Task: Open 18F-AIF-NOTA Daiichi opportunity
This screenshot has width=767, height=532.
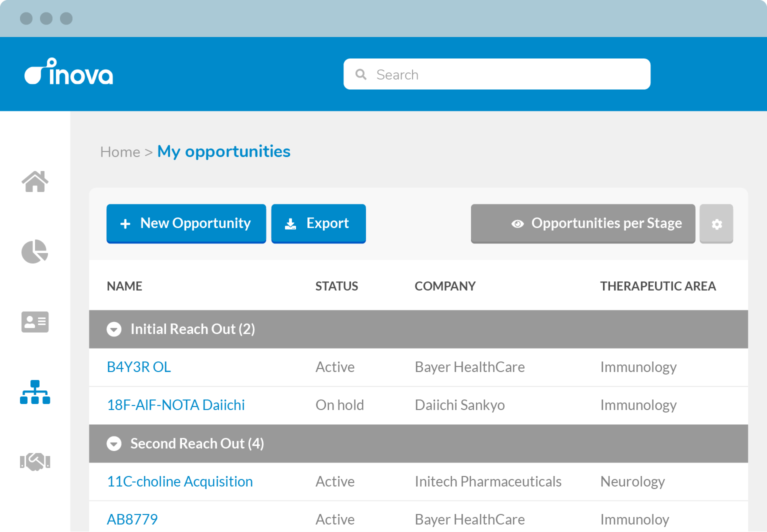Action: tap(176, 405)
